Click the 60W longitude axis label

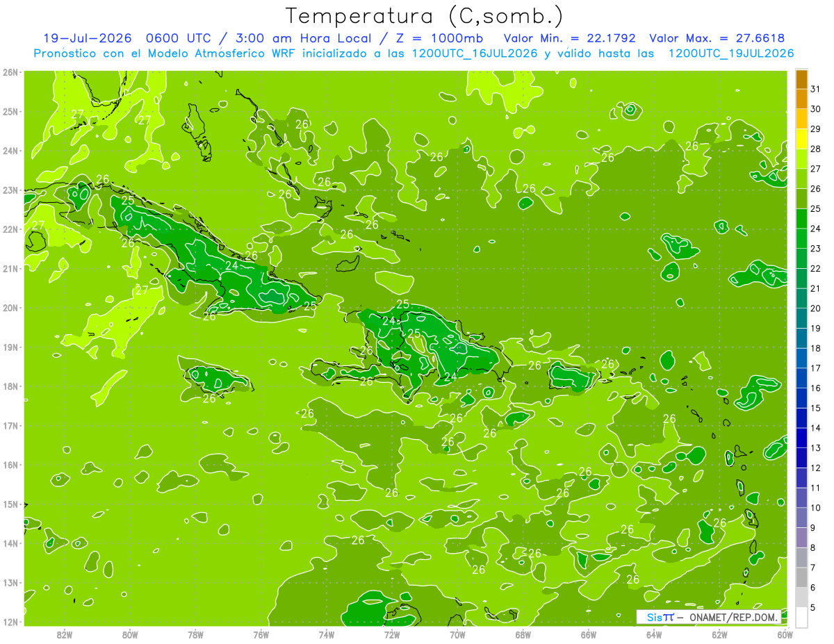pyautogui.click(x=785, y=634)
